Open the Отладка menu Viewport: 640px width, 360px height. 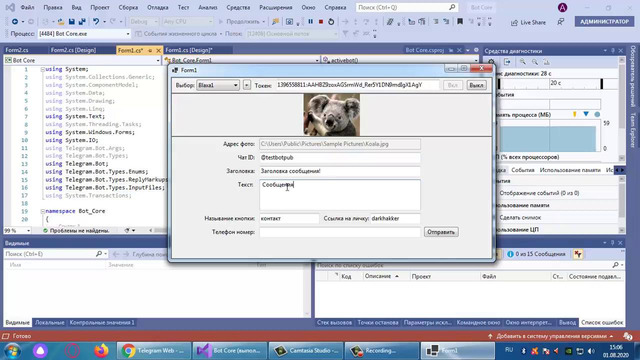pos(158,7)
